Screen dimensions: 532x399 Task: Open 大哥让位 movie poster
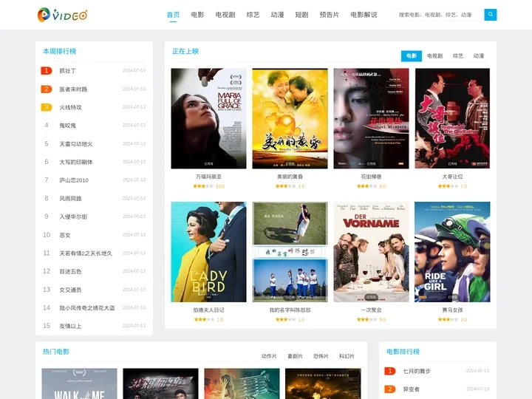coord(452,118)
